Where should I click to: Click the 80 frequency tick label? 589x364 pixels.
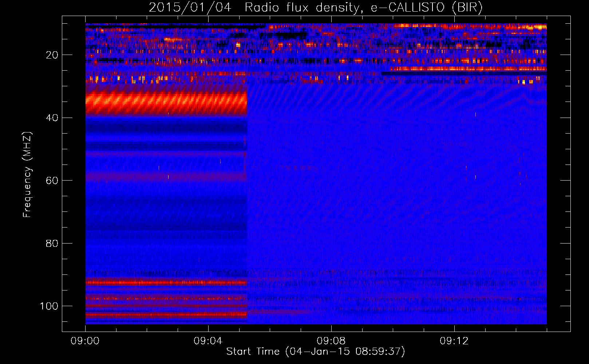tap(52, 243)
